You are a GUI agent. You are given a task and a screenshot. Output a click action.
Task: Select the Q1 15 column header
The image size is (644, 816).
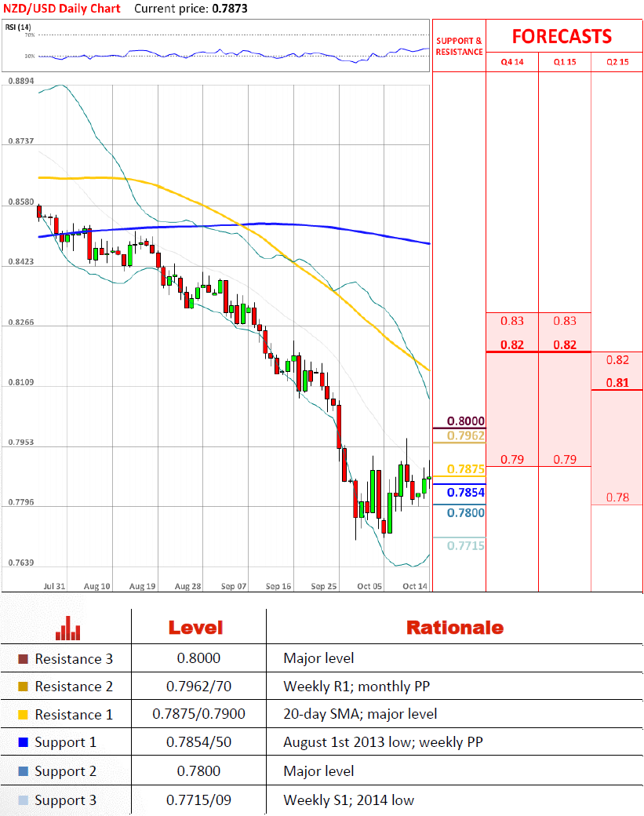point(565,62)
